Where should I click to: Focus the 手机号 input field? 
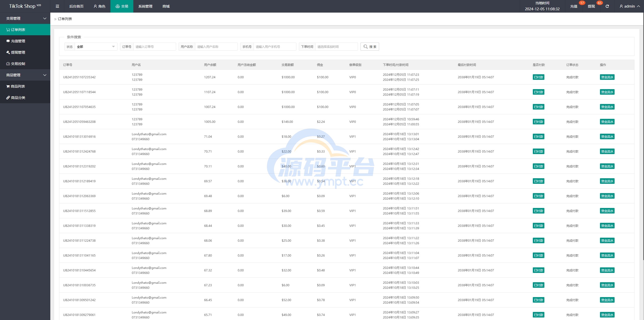275,47
